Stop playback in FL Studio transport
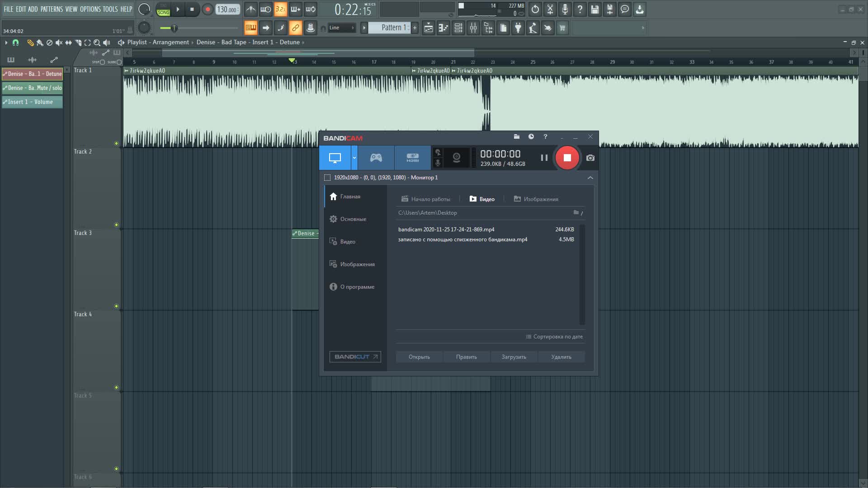868x488 pixels. coord(192,9)
